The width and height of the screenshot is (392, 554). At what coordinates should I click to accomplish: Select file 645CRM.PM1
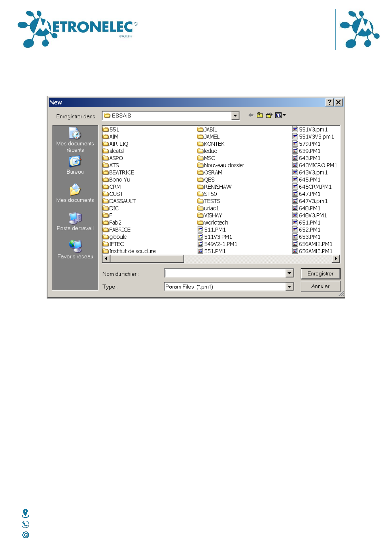pos(312,187)
